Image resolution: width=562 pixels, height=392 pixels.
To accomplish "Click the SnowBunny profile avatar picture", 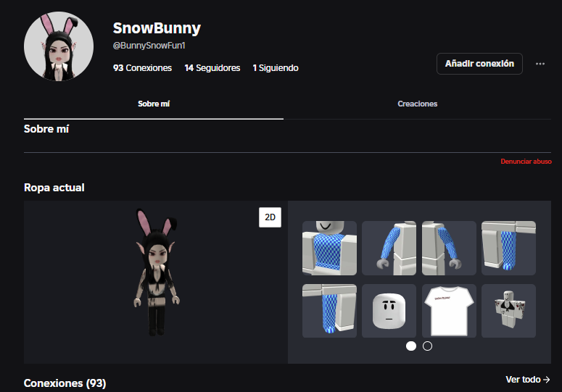I will pos(59,46).
